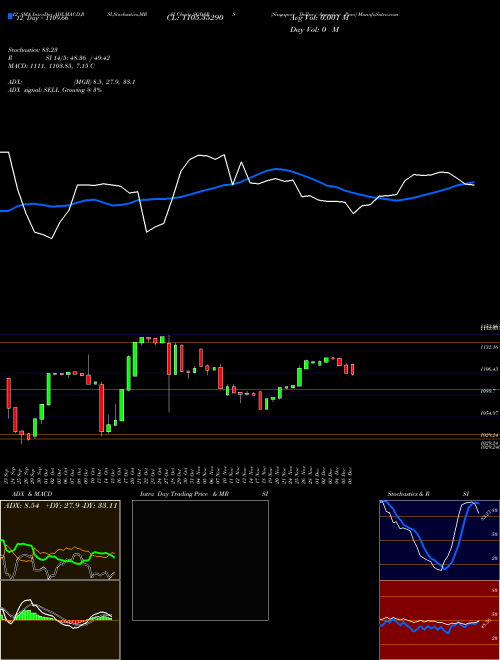Click the 1132.16 price axis label
This screenshot has width=500, height=660.
click(489, 347)
